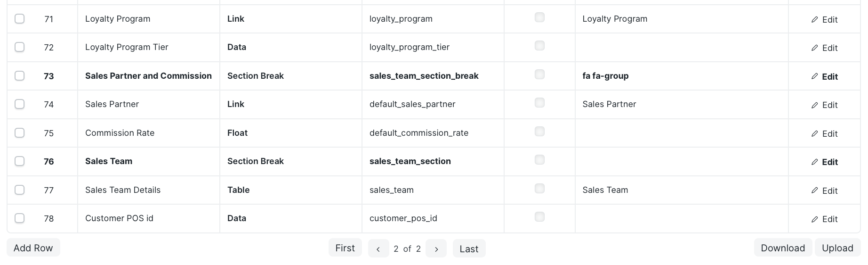
Task: Tick the row selection checkbox for row 75
Action: pyautogui.click(x=19, y=132)
